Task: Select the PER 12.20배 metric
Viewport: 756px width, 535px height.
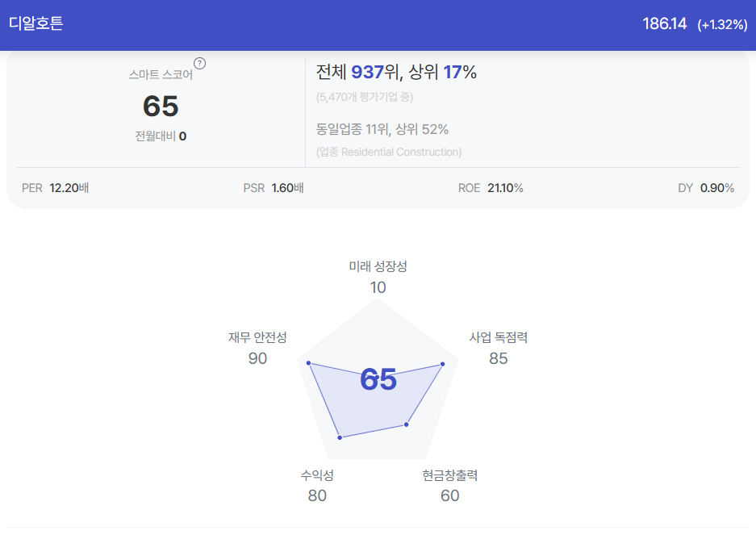Action: coord(56,188)
